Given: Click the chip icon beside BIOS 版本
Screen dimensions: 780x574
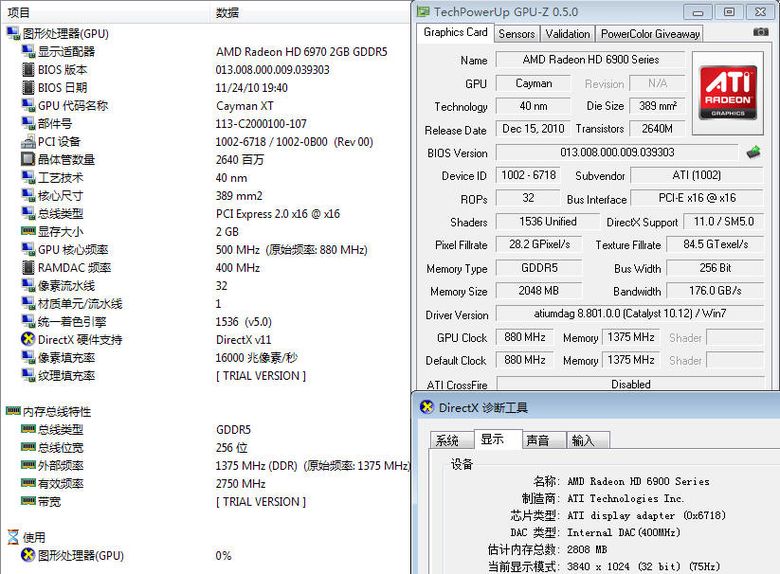Looking at the screenshot, I should (x=28, y=70).
